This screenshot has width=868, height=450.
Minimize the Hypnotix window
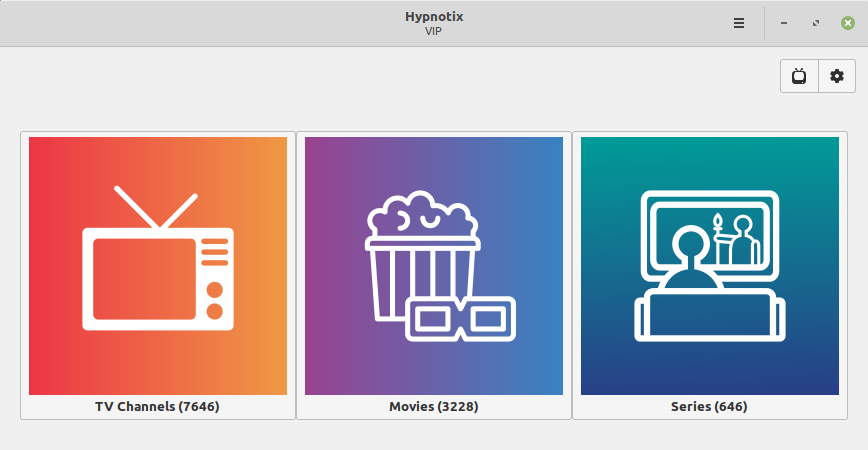pyautogui.click(x=784, y=23)
